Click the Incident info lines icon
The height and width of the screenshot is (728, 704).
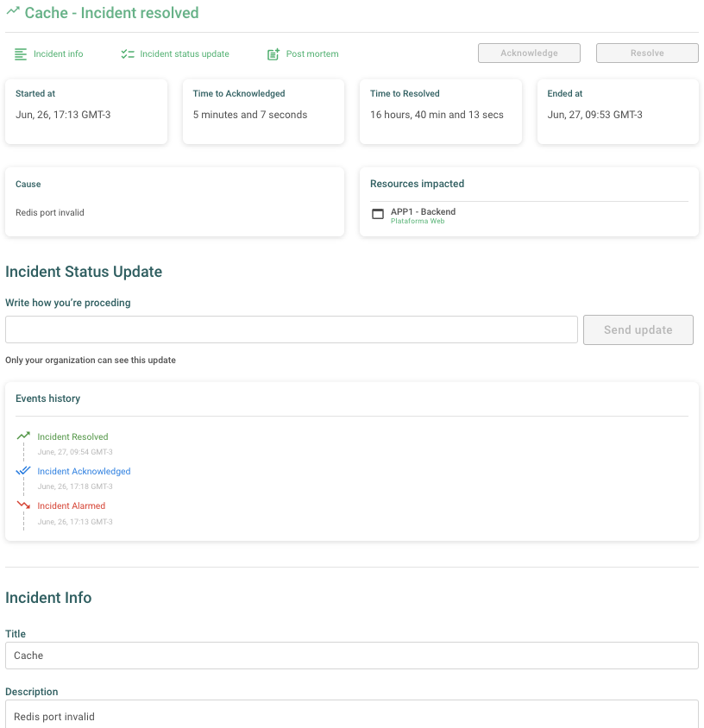21,54
